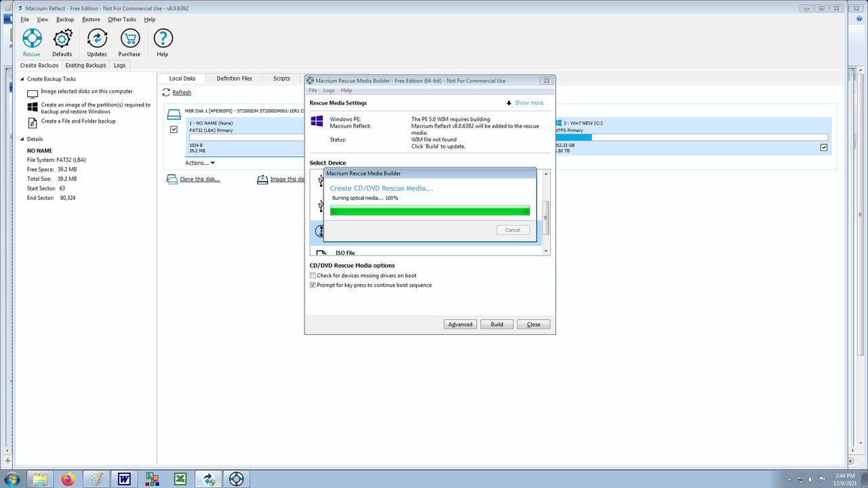
Task: Click the Clone this disk... link
Action: click(x=200, y=180)
